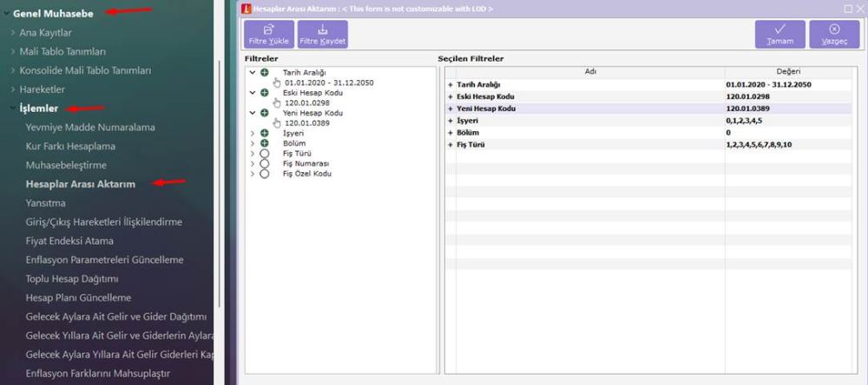Enable the Fiş Türü filter circle
The height and width of the screenshot is (385, 868).
click(x=265, y=154)
